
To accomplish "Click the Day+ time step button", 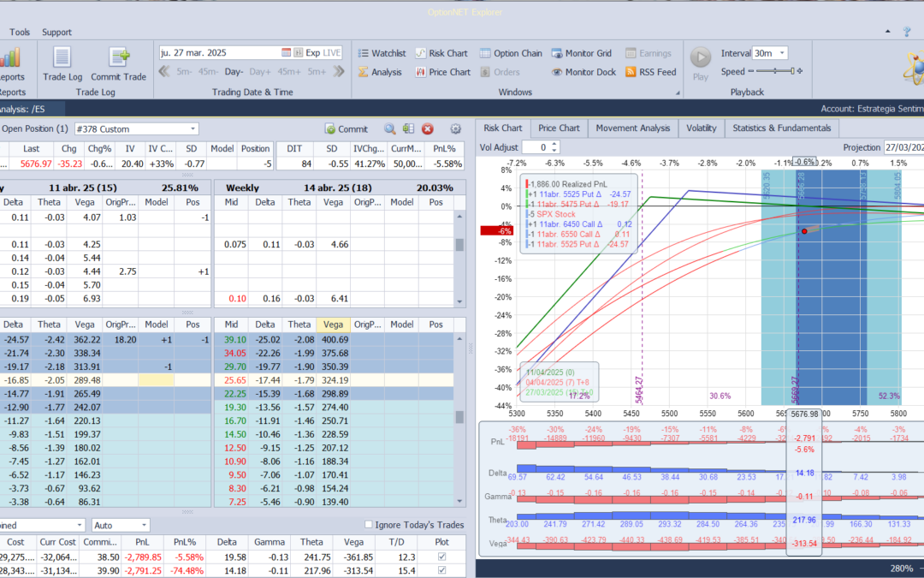I will click(x=260, y=72).
